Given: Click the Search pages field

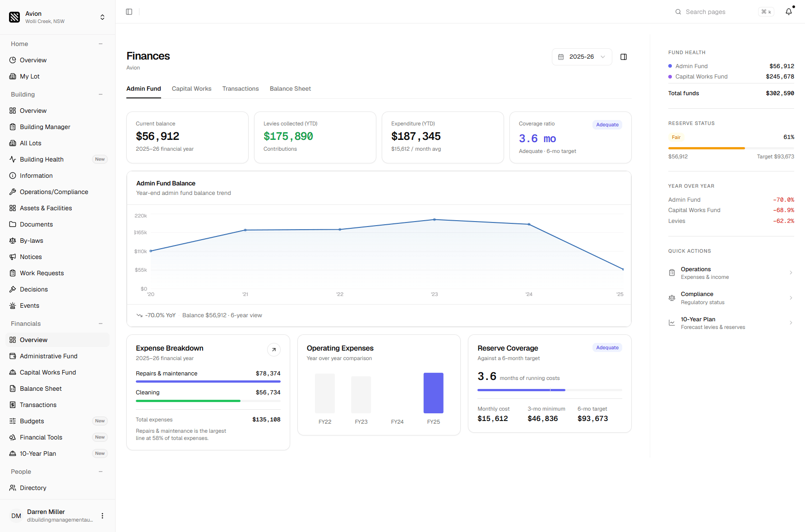Looking at the screenshot, I should click(724, 12).
